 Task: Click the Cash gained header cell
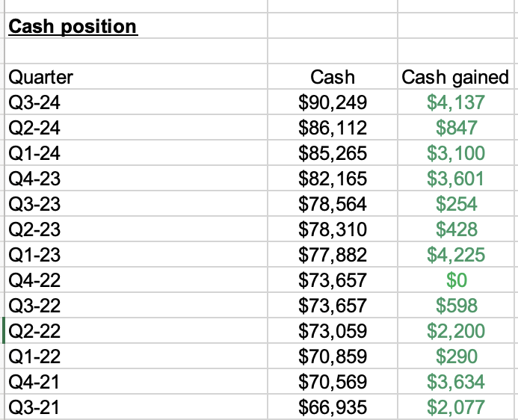pos(455,77)
